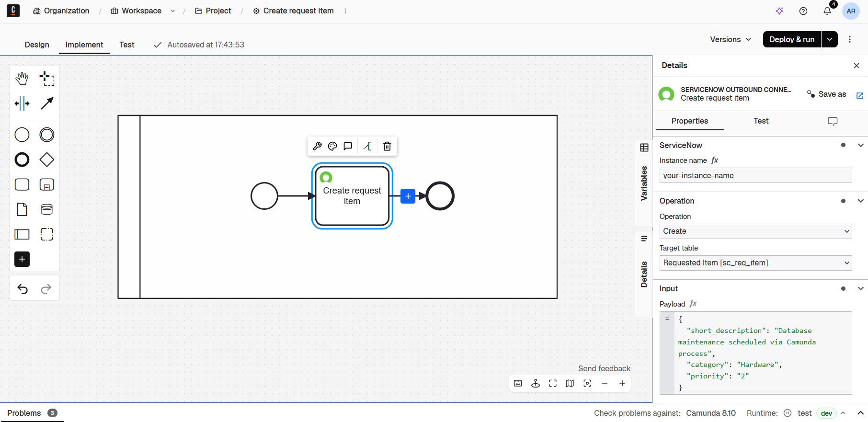Screen dimensions: 868x422
Task: Select the Hand tool
Action: click(x=22, y=79)
